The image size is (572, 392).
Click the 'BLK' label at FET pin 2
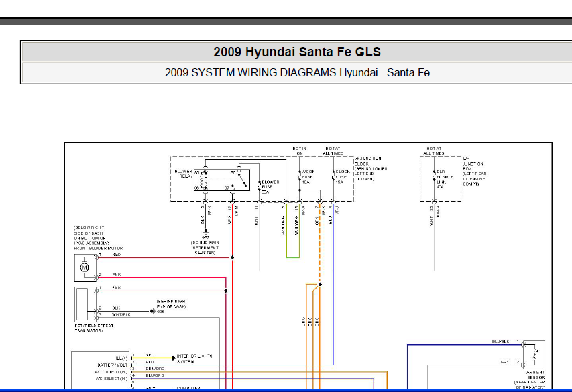(x=116, y=308)
